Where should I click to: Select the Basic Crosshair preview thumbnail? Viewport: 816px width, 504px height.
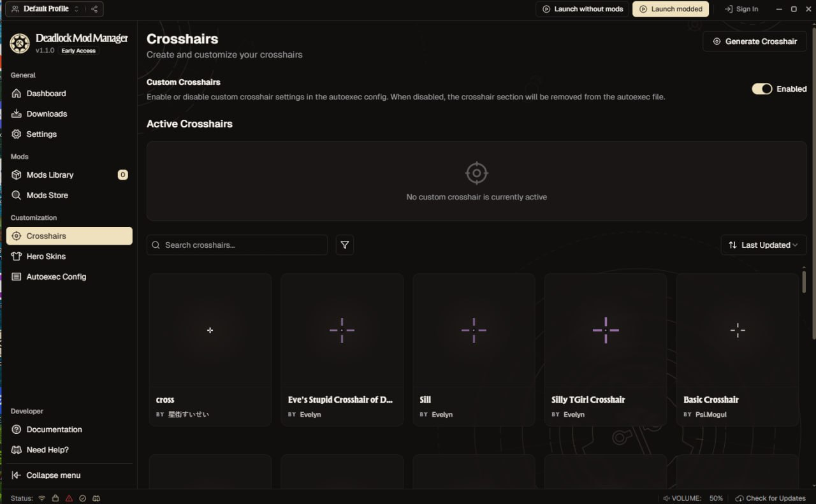coord(738,330)
